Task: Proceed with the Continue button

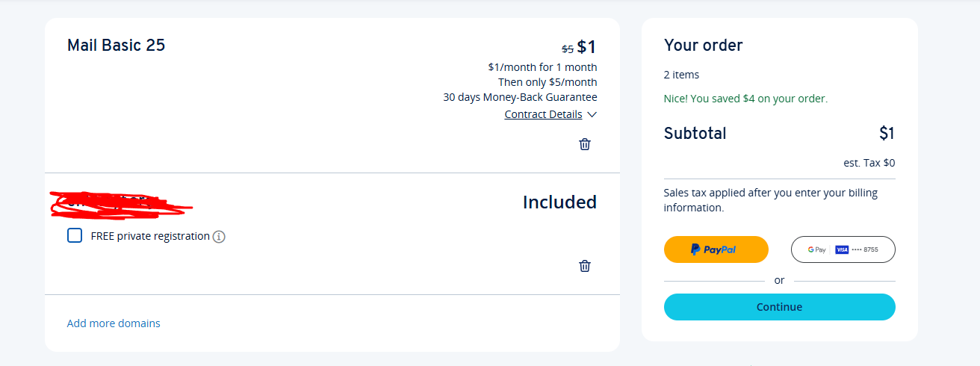Action: click(779, 307)
